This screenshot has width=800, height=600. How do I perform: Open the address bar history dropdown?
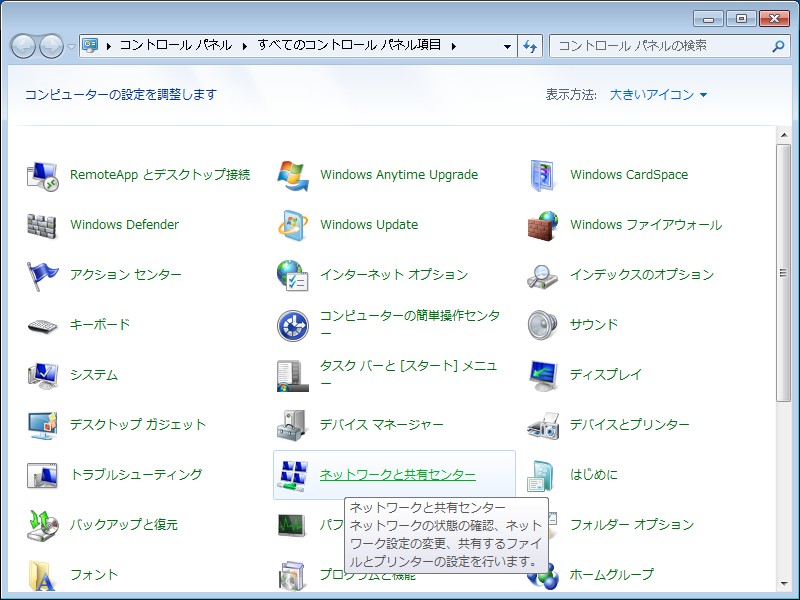point(507,45)
